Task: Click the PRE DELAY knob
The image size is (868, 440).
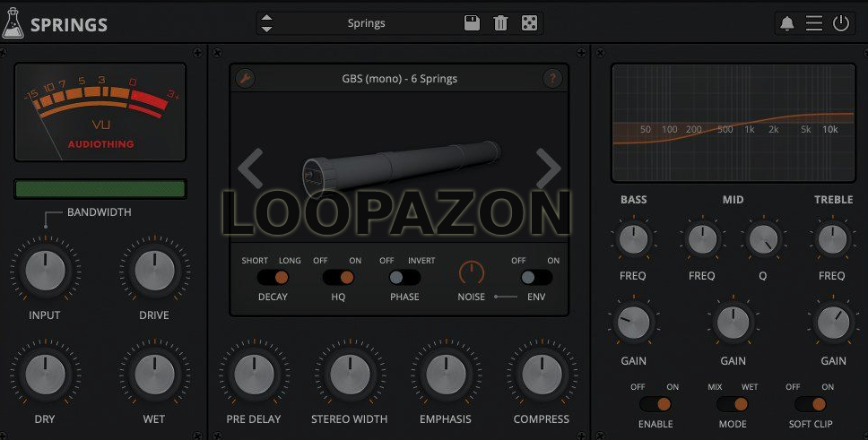Action: coord(254,375)
